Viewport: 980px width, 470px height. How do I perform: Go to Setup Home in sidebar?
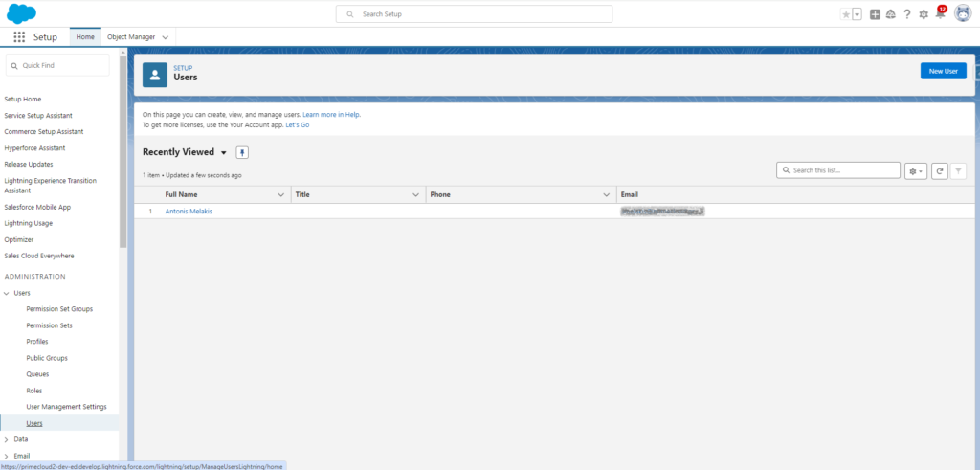(23, 99)
